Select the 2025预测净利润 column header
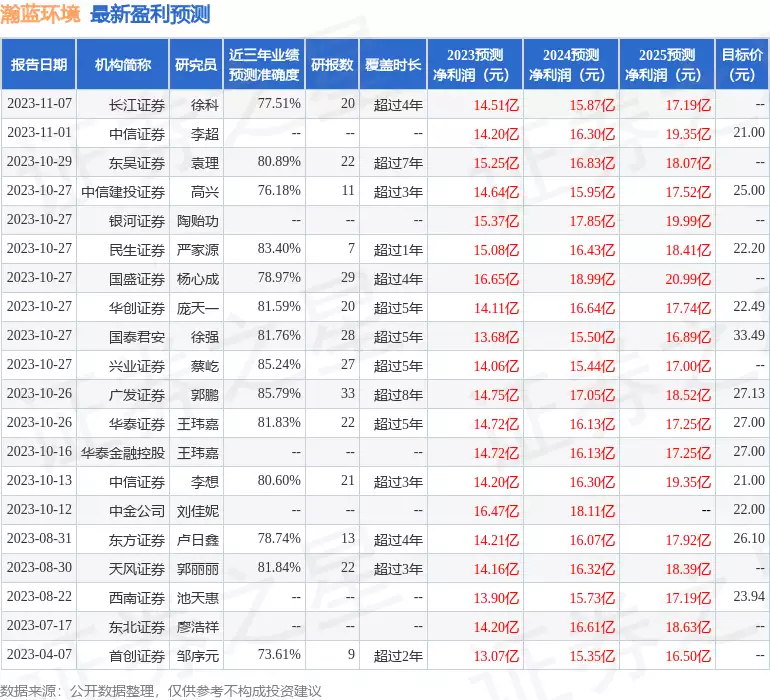The width and height of the screenshot is (770, 700). [x=667, y=64]
